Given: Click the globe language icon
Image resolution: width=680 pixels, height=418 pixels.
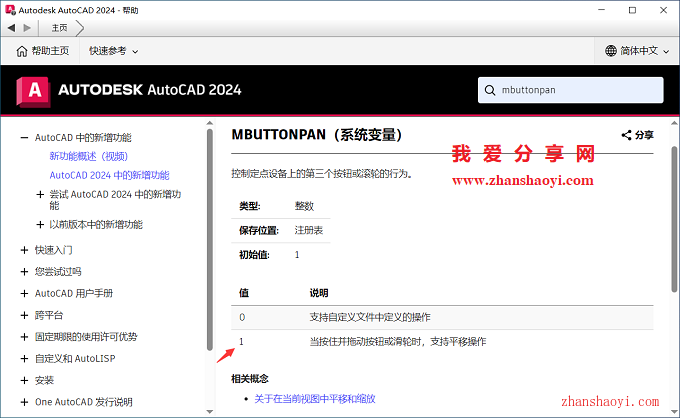Looking at the screenshot, I should coord(611,51).
